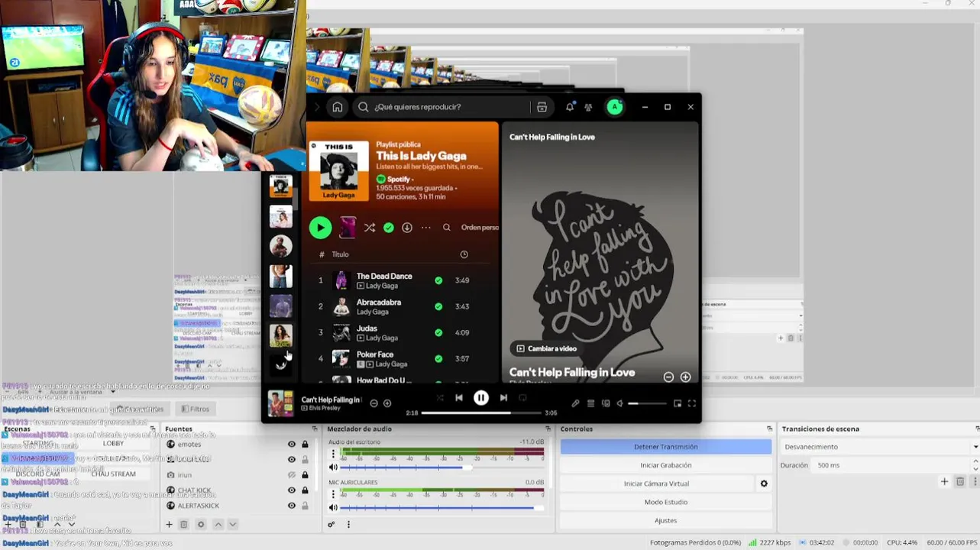980x550 pixels.
Task: Open the Filtros tab in OBS
Action: pos(195,409)
